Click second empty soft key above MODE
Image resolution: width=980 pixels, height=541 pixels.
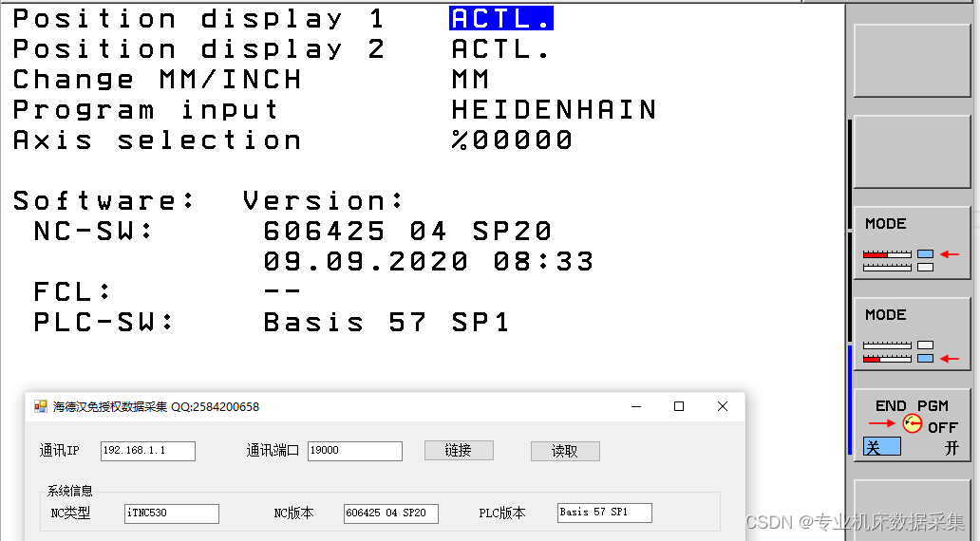pyautogui.click(x=913, y=152)
